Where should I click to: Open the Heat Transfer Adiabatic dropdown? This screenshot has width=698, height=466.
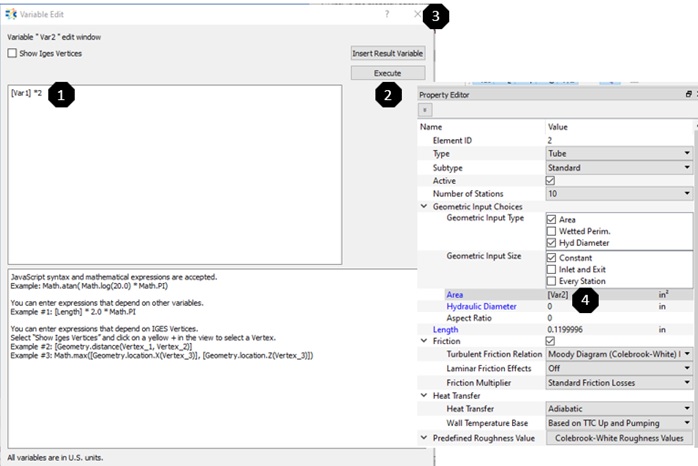click(619, 408)
